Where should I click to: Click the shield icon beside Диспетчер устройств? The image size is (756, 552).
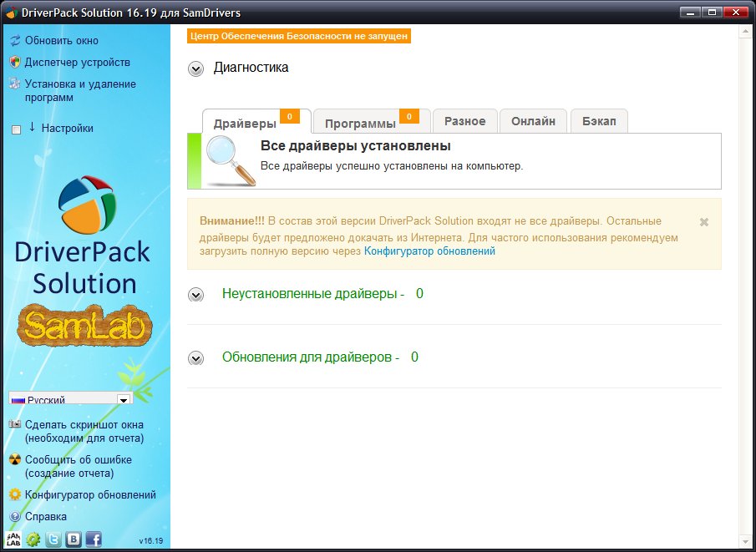coord(15,62)
